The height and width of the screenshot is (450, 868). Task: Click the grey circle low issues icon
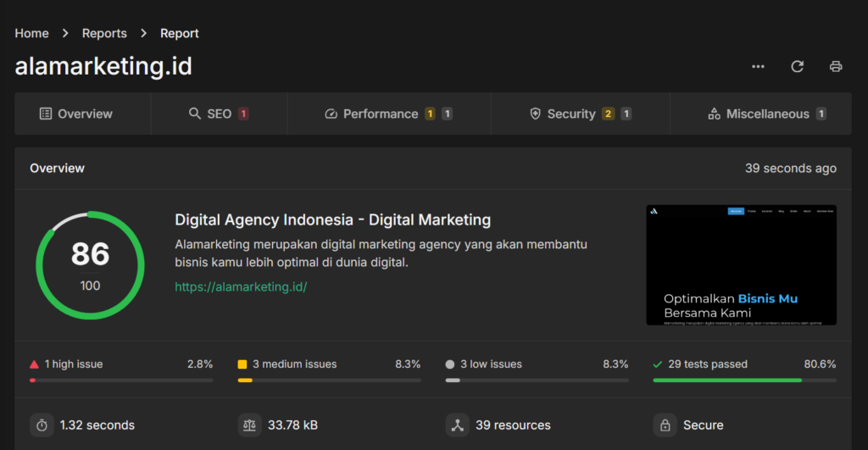coord(450,364)
